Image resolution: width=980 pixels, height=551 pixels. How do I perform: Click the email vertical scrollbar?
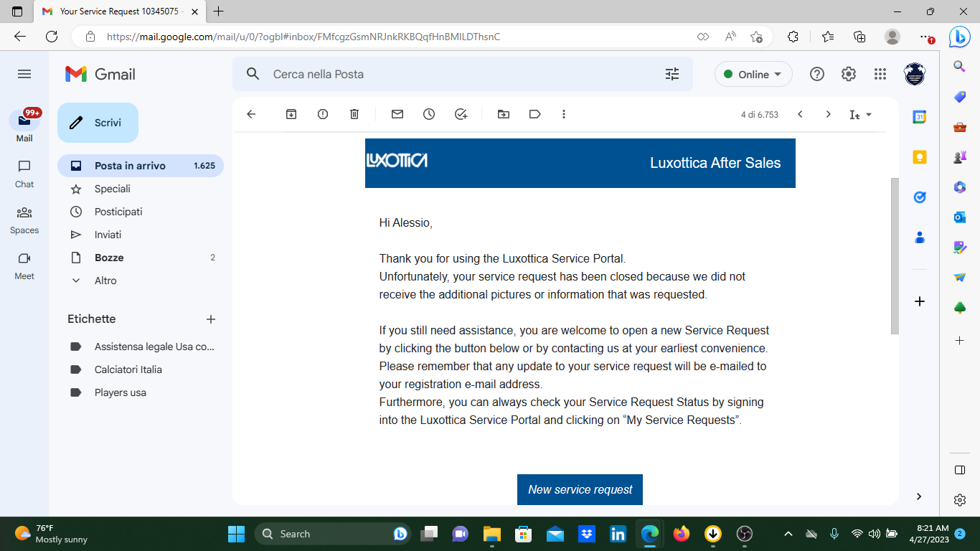[x=894, y=256]
